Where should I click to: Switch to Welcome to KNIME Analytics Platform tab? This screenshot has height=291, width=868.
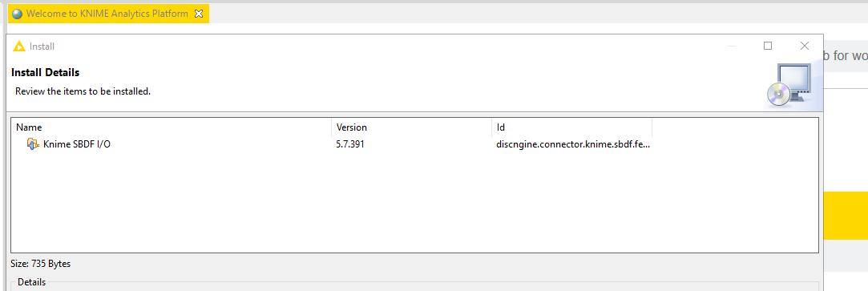(x=107, y=14)
